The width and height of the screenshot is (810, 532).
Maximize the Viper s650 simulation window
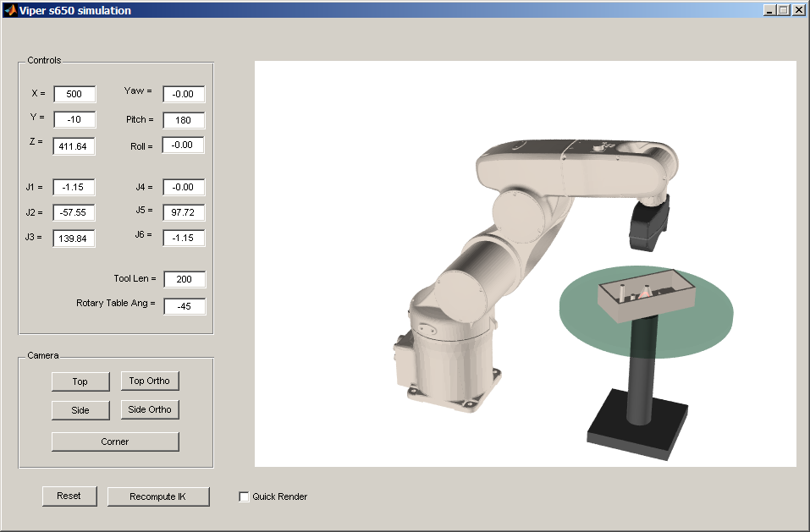[x=784, y=10]
